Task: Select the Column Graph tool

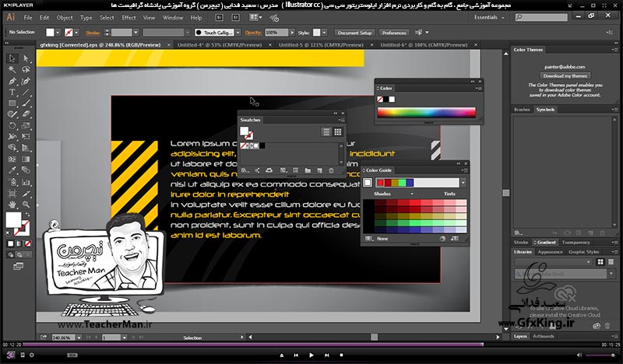Action: click(26, 182)
